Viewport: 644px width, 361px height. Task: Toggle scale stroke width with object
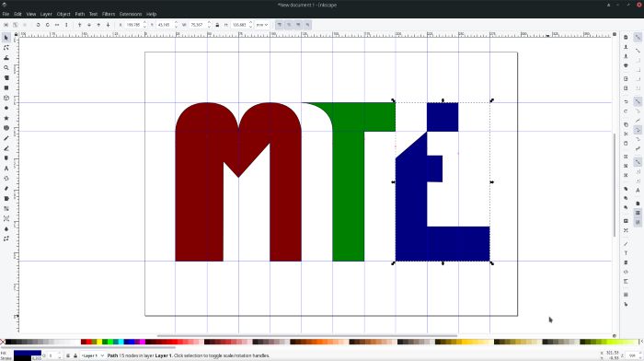click(x=280, y=25)
